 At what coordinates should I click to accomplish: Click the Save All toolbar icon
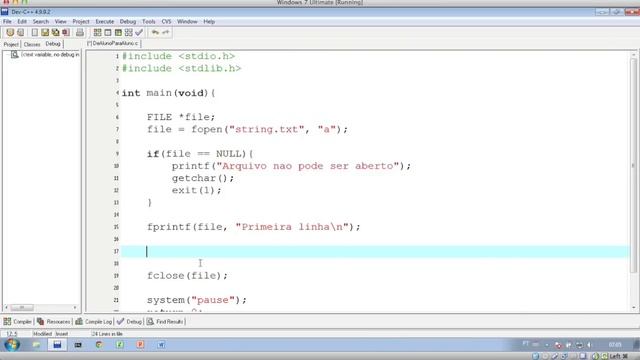56,32
